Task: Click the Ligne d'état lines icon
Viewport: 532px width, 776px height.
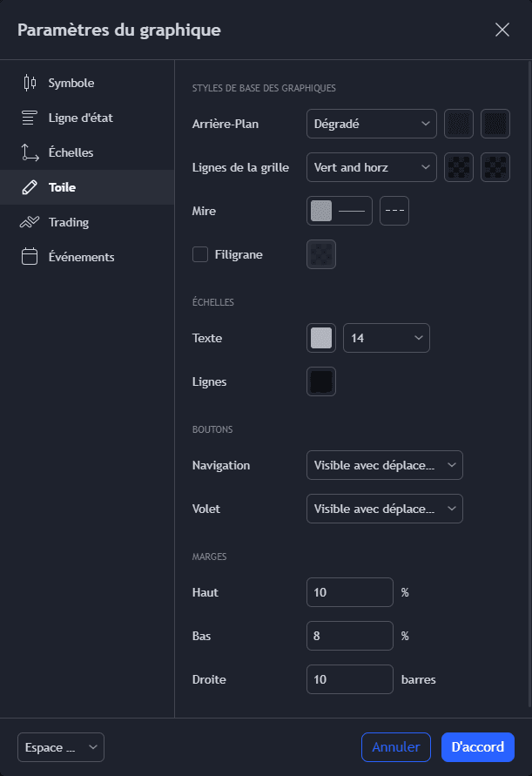Action: 30,118
